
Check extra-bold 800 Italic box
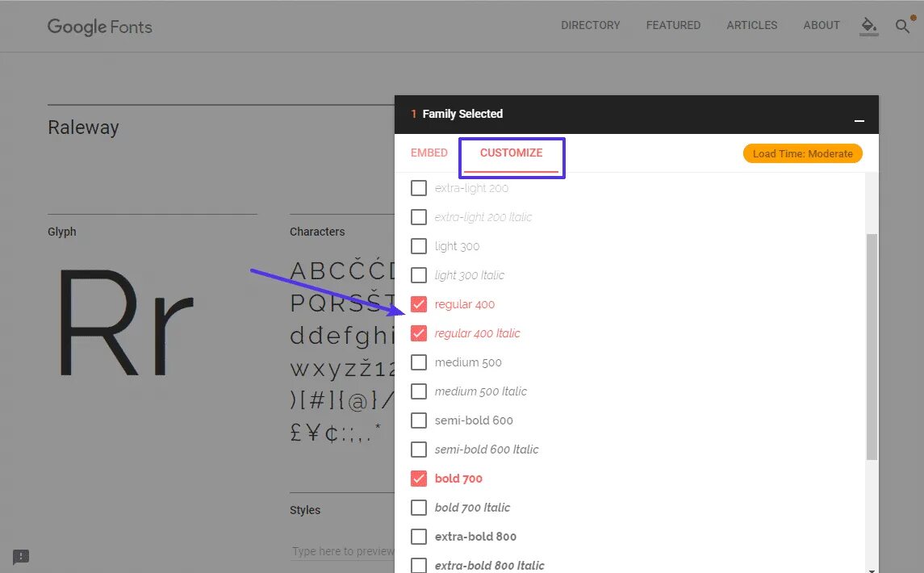click(418, 566)
